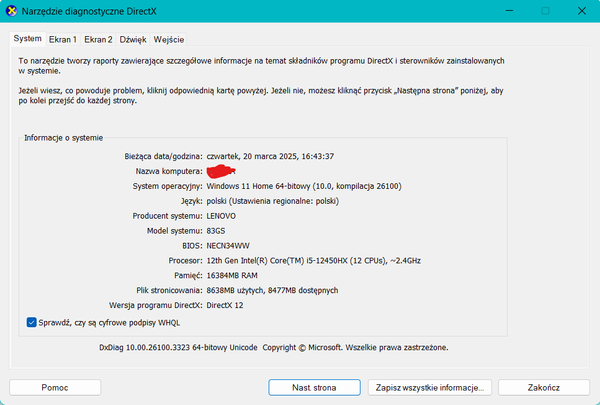
Task: Open the Ekran 2 tab
Action: pyautogui.click(x=98, y=39)
